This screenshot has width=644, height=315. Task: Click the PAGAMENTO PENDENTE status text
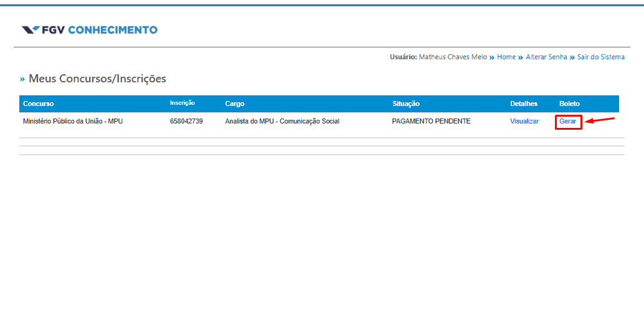[x=431, y=121]
